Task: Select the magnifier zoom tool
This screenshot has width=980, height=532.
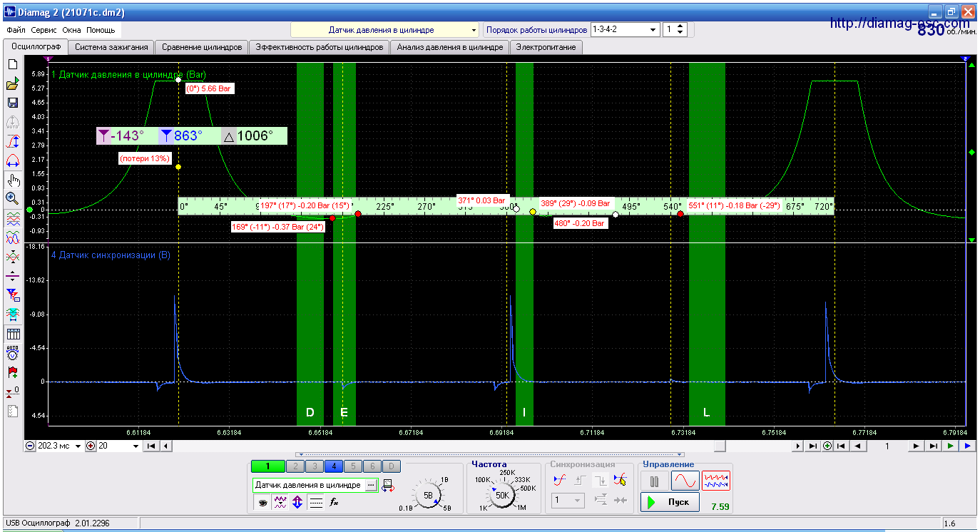Action: tap(12, 198)
